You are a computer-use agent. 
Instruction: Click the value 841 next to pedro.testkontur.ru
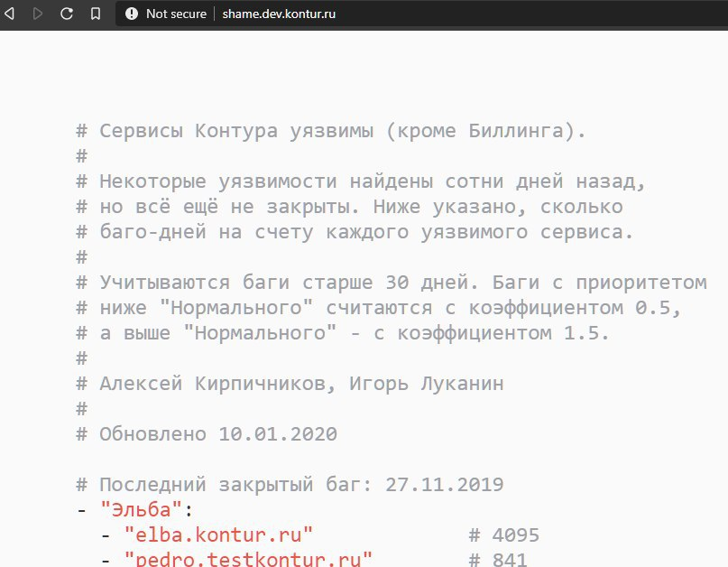(x=510, y=560)
